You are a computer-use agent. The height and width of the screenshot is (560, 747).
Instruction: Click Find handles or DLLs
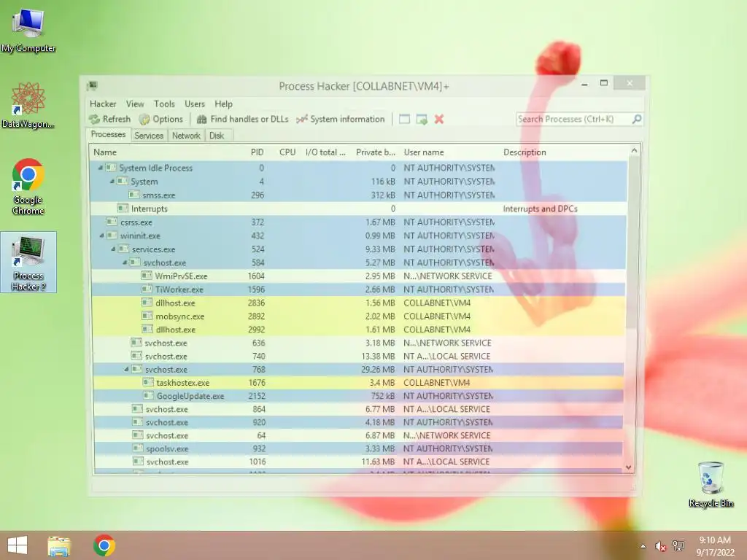(x=243, y=119)
